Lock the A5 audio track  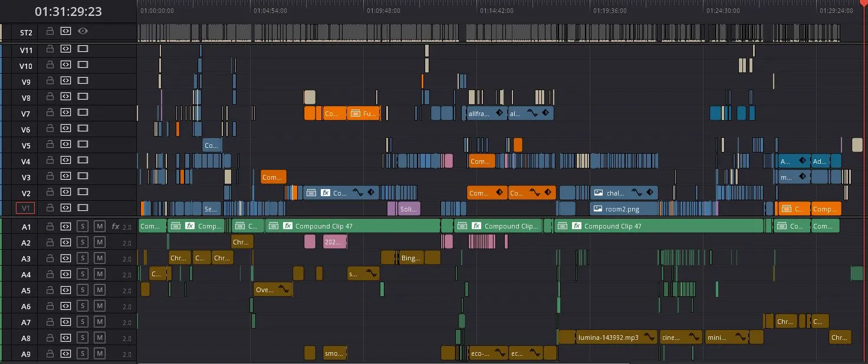pyautogui.click(x=50, y=289)
